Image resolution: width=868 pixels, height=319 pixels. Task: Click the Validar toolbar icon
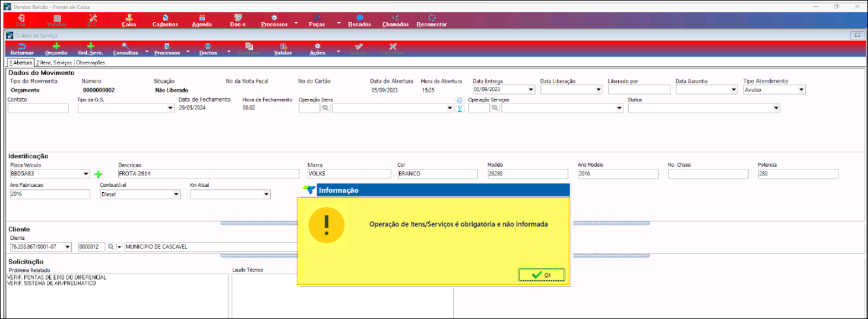(x=283, y=49)
